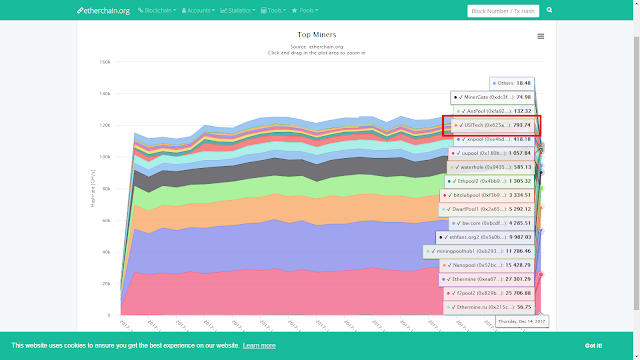Click the ethfans.org2 9 987.03 tooltip label
This screenshot has height=360, width=640.
(x=484, y=237)
